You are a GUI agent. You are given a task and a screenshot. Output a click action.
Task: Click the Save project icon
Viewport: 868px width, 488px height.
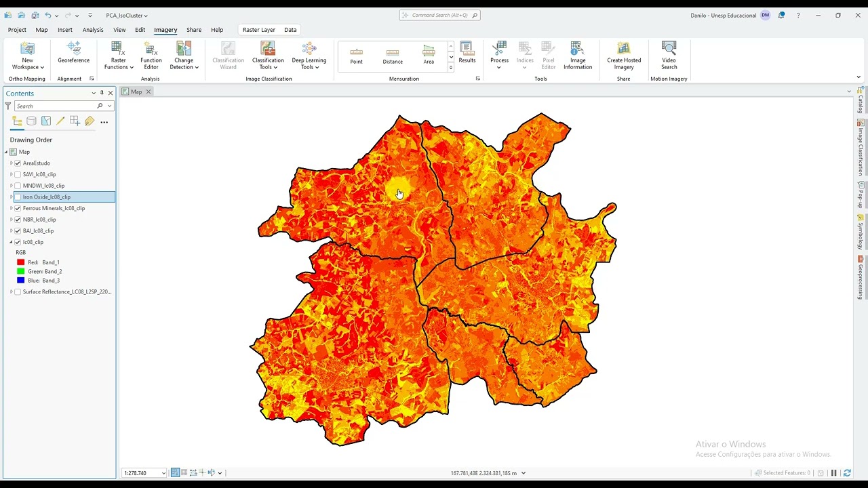click(x=35, y=15)
